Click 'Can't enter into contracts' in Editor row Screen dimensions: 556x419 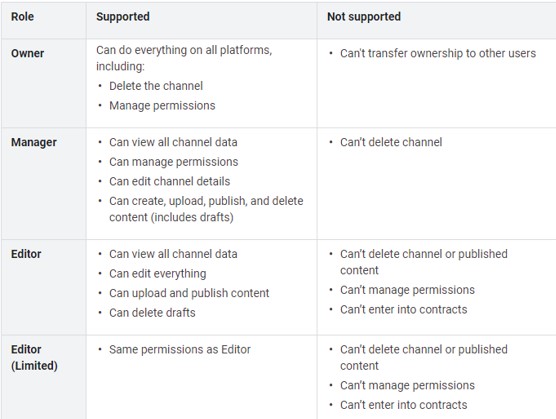[404, 309]
